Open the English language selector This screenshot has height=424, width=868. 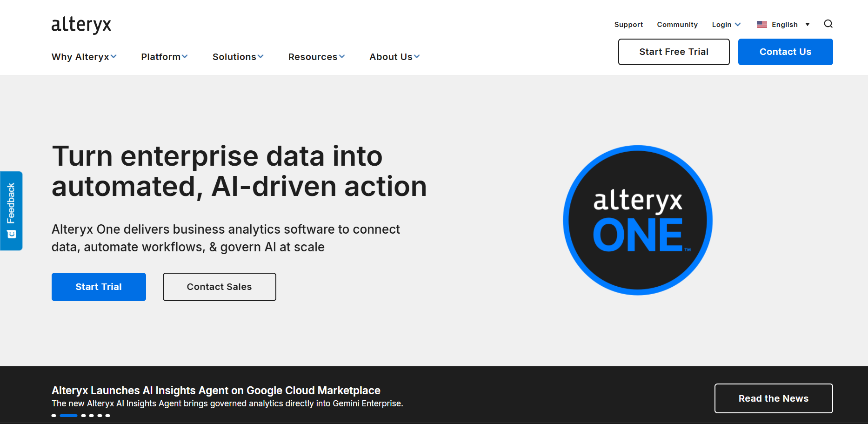pyautogui.click(x=784, y=25)
